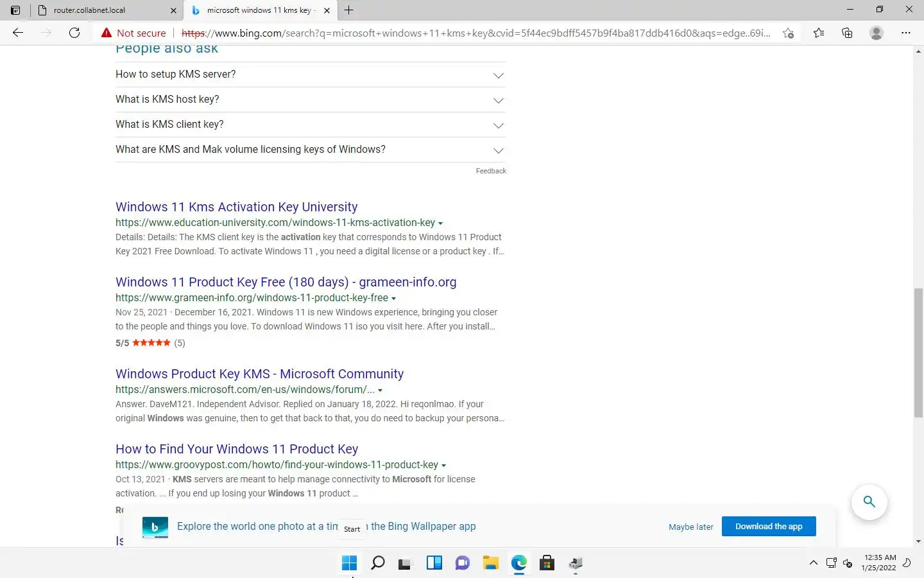Expand How to setup KMS server question

(x=311, y=74)
